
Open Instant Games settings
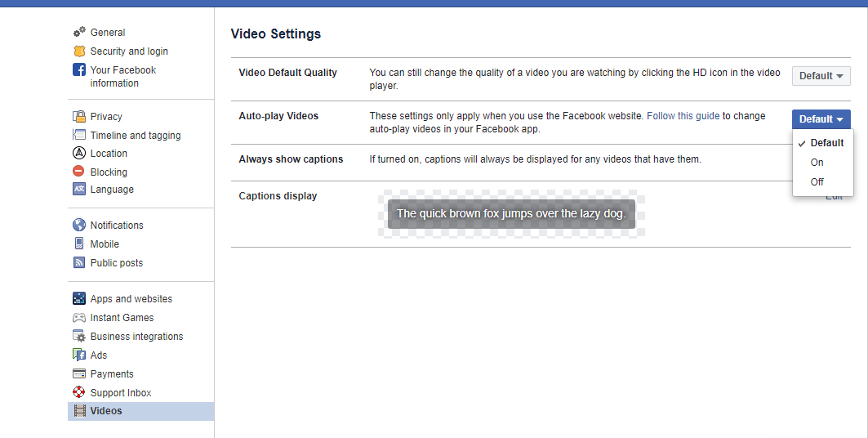click(x=122, y=318)
